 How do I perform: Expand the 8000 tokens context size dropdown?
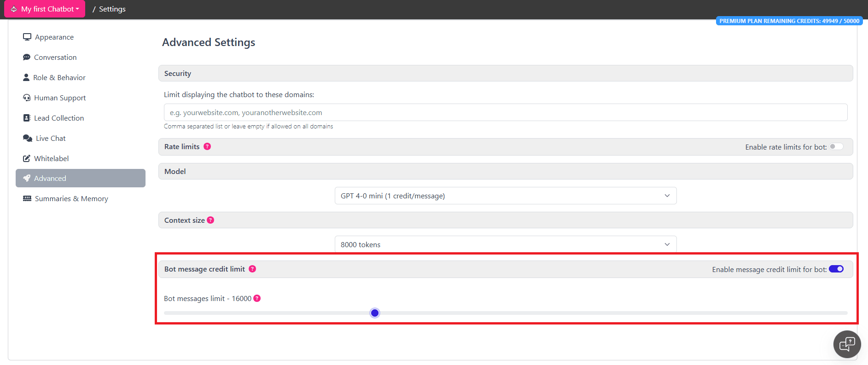(x=505, y=244)
